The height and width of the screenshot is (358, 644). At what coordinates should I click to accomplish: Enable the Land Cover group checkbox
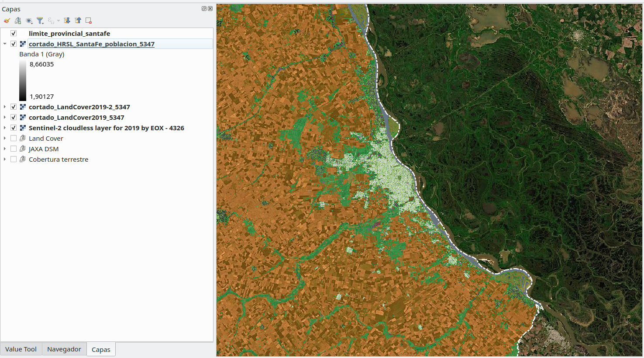tap(14, 138)
